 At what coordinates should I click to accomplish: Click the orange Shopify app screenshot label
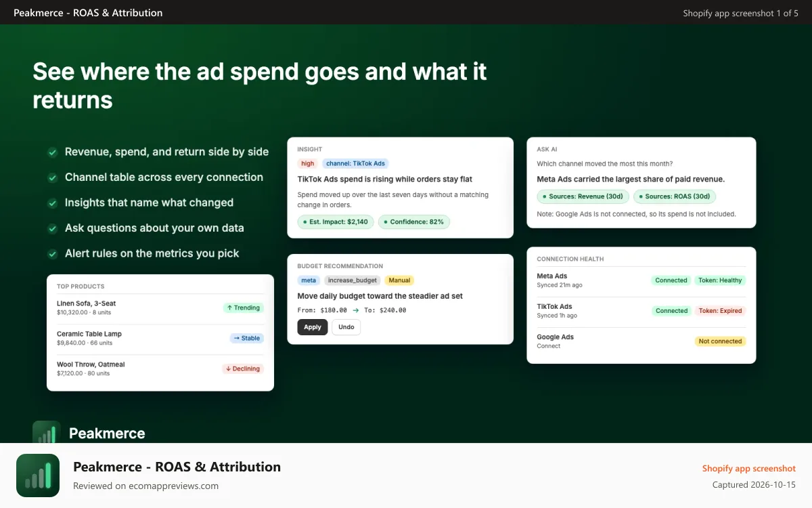[749, 469]
